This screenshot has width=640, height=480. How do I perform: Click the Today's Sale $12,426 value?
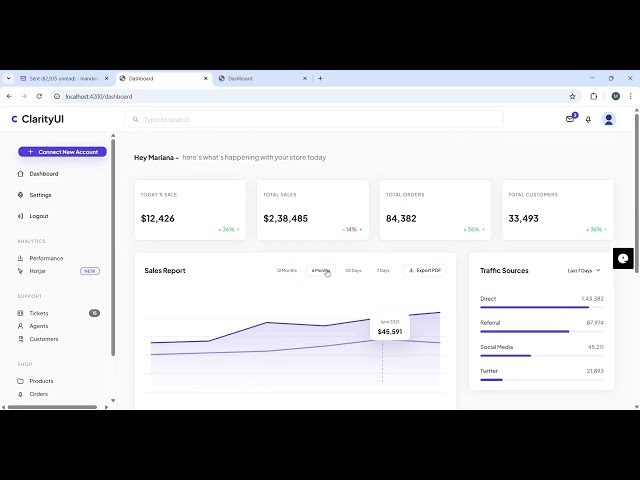(x=158, y=218)
